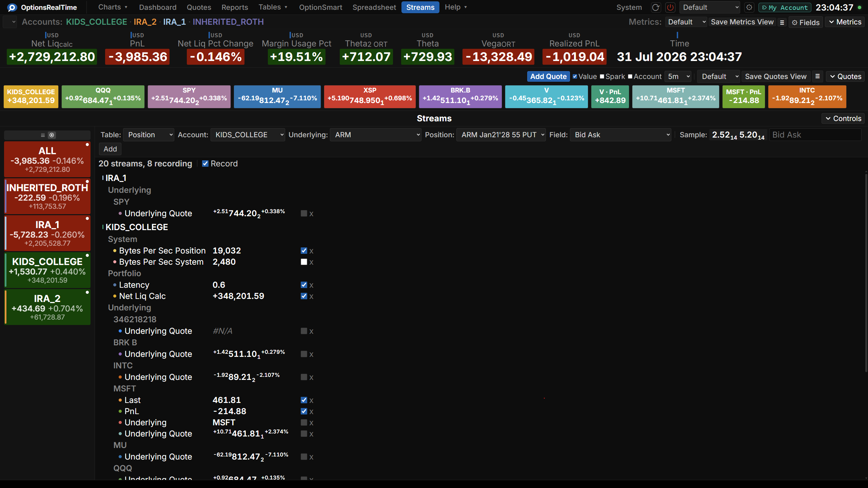Uncheck recording for MSFT Last
The image size is (868, 488).
coord(304,400)
